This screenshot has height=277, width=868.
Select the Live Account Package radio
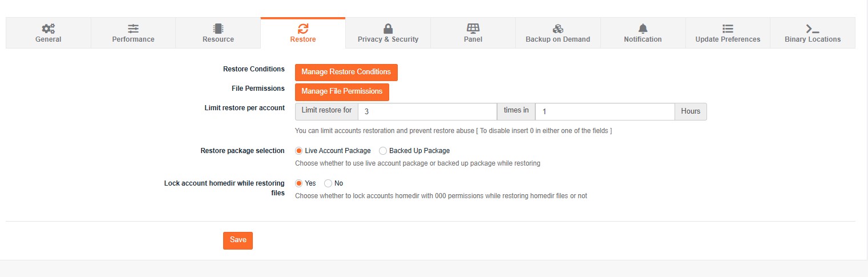click(x=299, y=151)
